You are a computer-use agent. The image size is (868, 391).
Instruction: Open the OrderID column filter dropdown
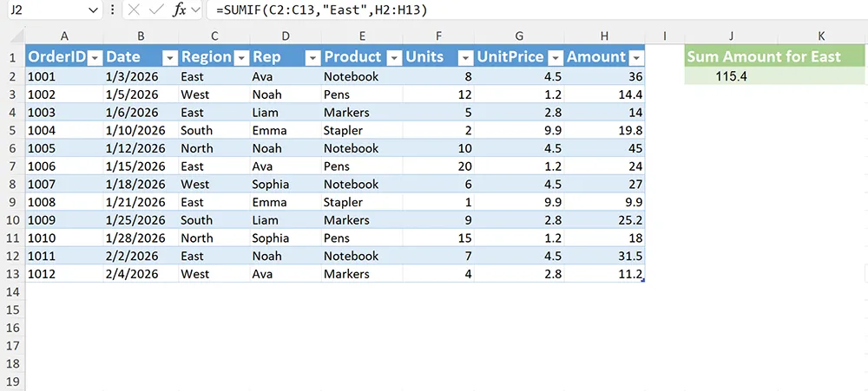(94, 57)
